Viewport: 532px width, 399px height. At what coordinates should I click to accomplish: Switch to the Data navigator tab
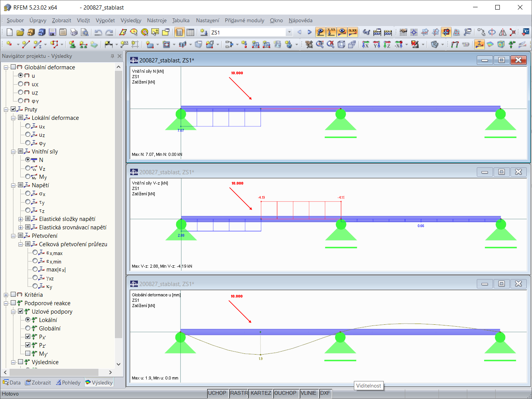(x=12, y=383)
